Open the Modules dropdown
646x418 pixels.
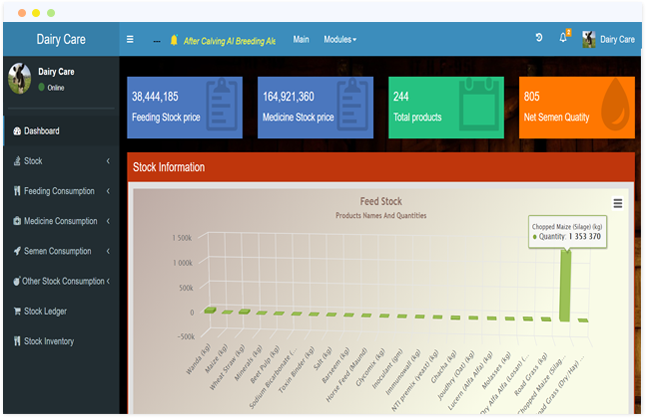(x=340, y=40)
